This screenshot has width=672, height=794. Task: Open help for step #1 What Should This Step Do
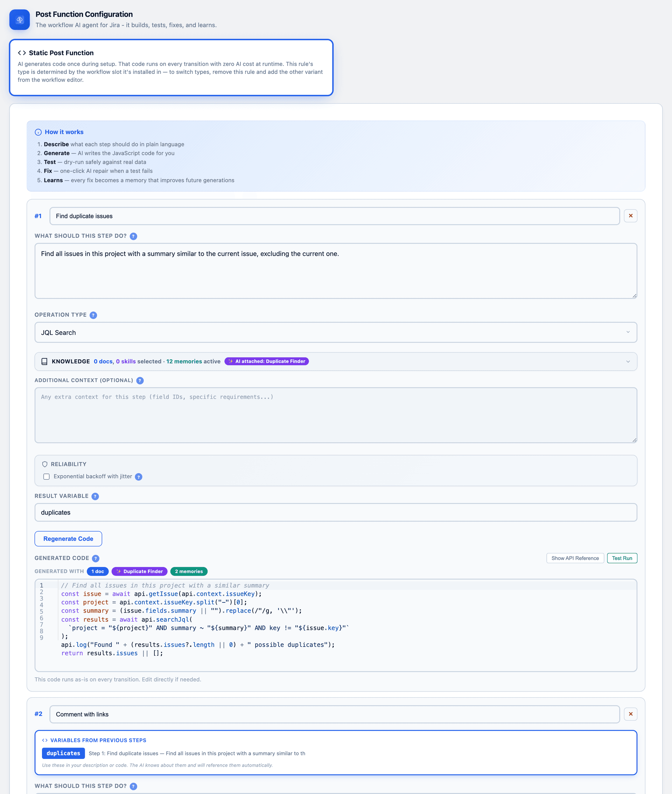coord(133,236)
